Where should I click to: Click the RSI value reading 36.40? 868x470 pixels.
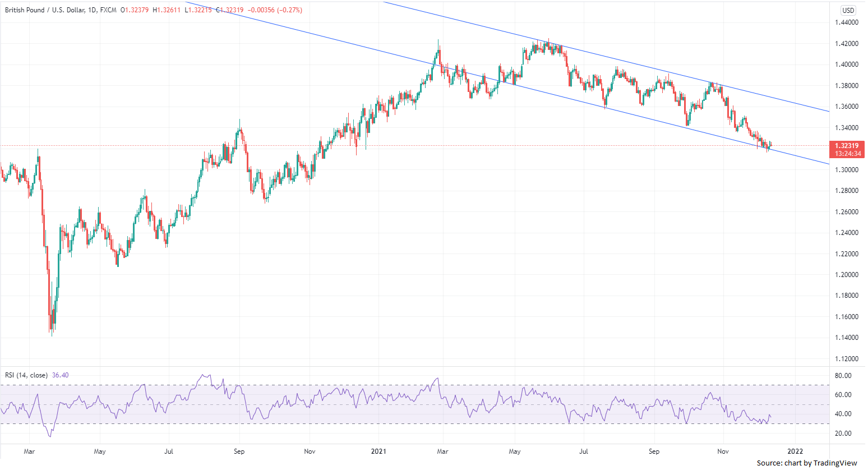(x=60, y=375)
